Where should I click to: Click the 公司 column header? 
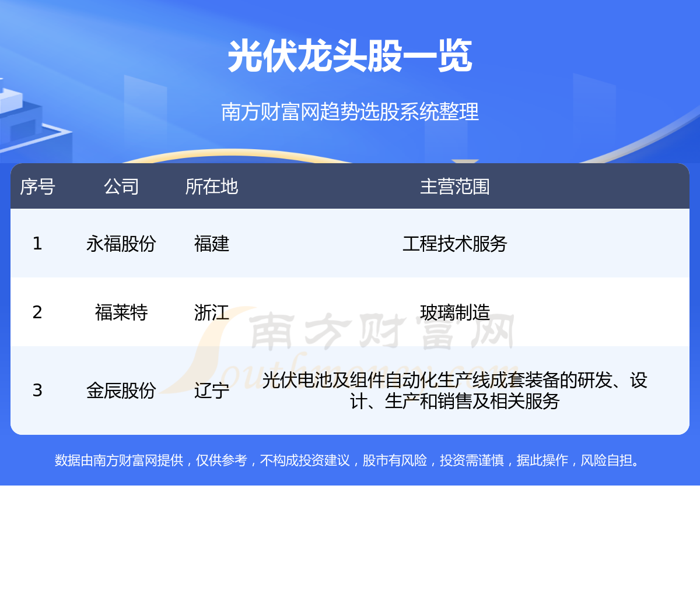121,187
